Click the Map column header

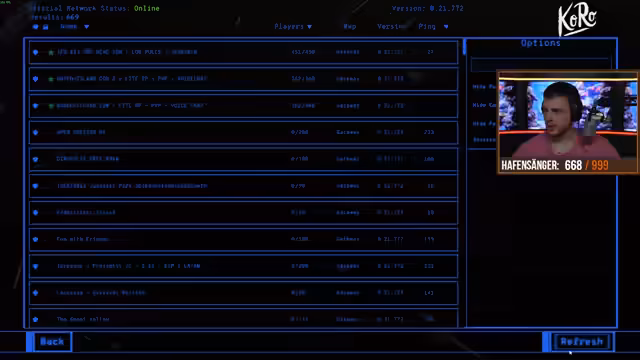(350, 27)
